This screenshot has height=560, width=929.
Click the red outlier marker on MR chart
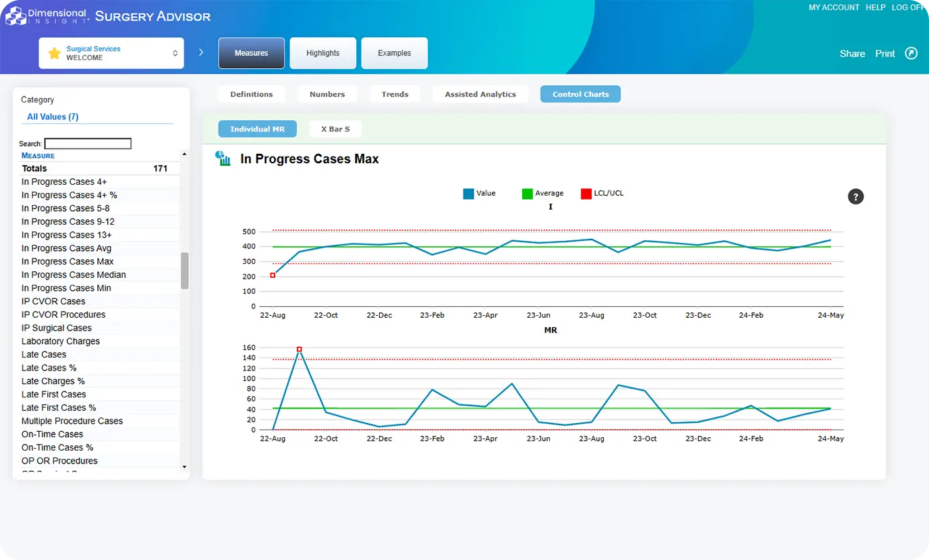coord(299,349)
